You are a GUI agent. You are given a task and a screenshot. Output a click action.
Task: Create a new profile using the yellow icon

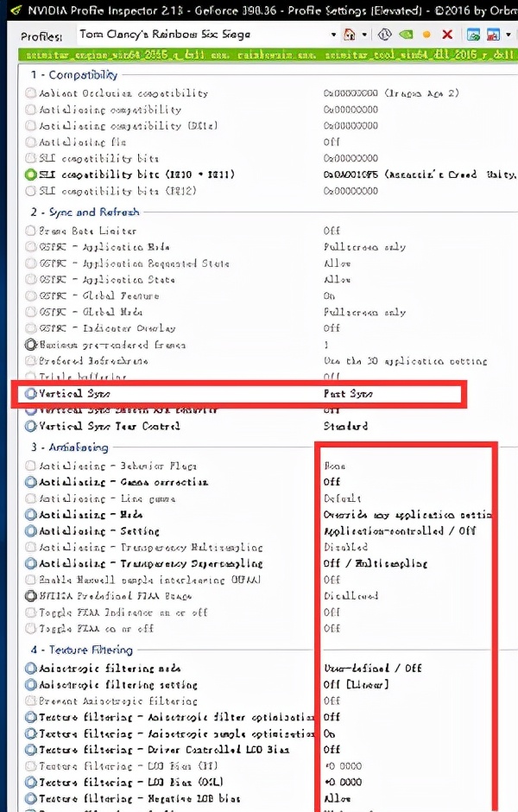(x=426, y=33)
